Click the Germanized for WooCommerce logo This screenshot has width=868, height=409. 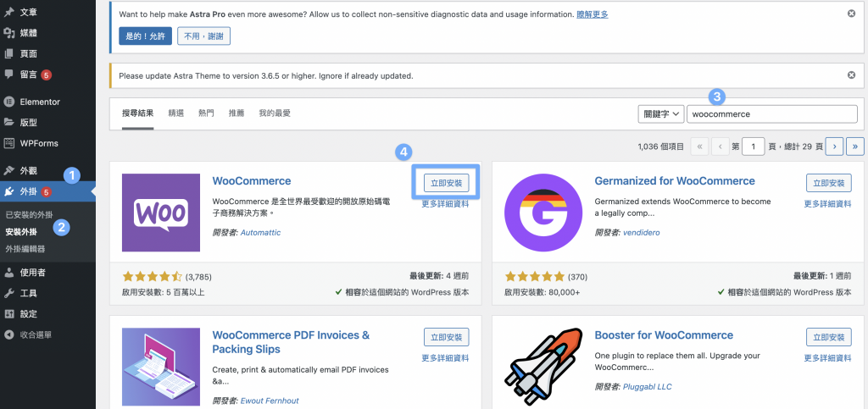tap(543, 213)
